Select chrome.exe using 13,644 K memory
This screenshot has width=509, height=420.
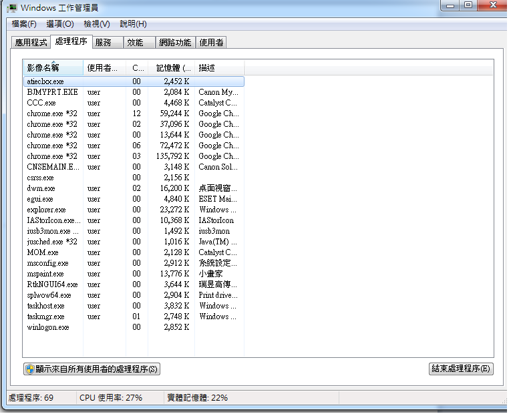tap(134, 135)
